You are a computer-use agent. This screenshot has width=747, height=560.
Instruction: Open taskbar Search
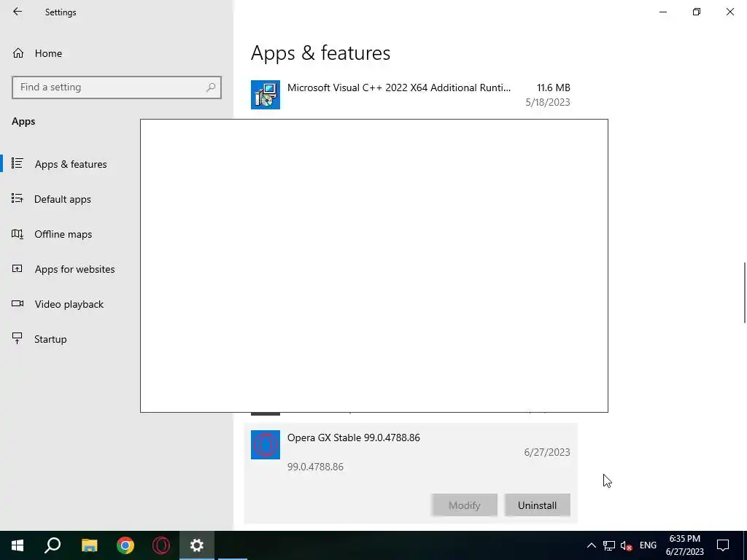tap(53, 545)
